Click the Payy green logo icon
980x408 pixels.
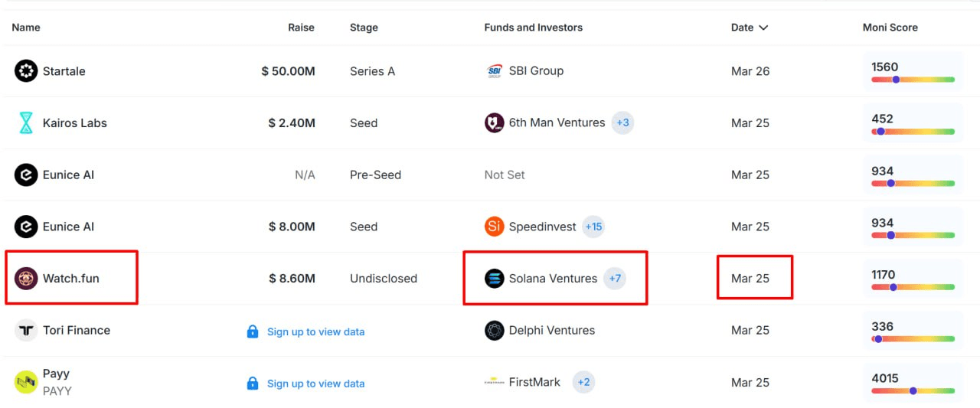[26, 381]
